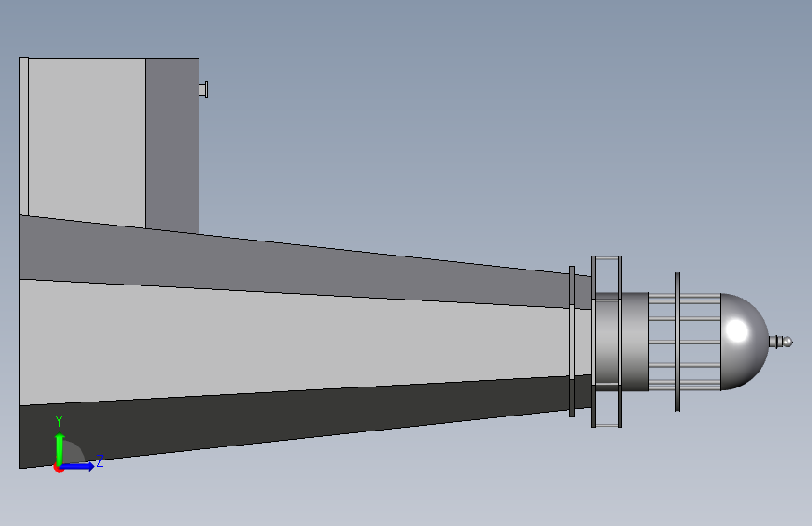The height and width of the screenshot is (526, 812).
Task: Click the blue Z axis arrow of triad
Action: (x=78, y=466)
